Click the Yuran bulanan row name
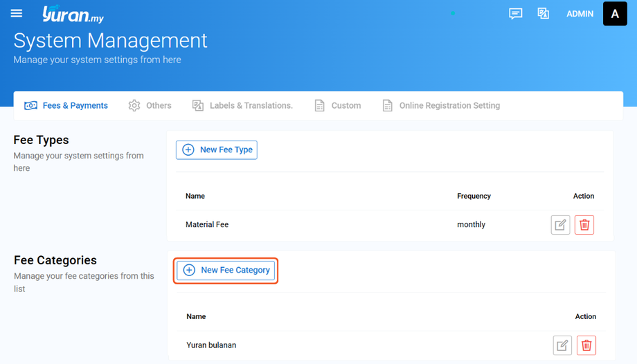This screenshot has height=364, width=637. click(211, 345)
